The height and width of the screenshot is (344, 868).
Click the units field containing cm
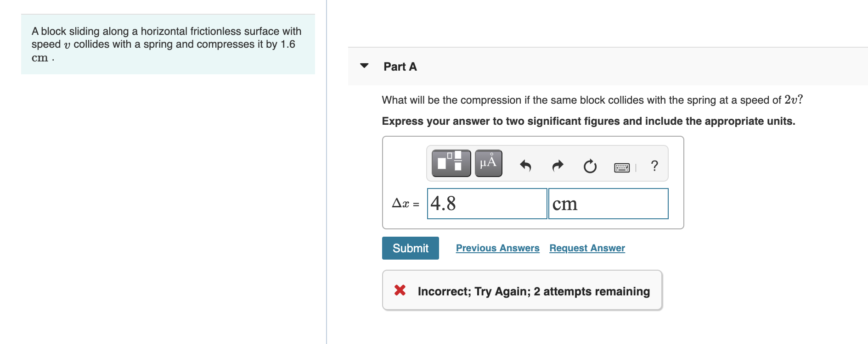pyautogui.click(x=608, y=204)
